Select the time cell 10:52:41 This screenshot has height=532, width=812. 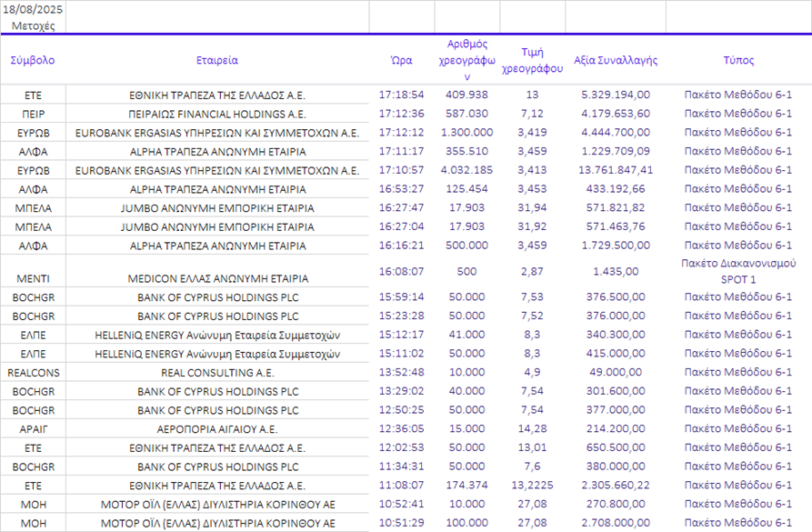[x=401, y=504]
